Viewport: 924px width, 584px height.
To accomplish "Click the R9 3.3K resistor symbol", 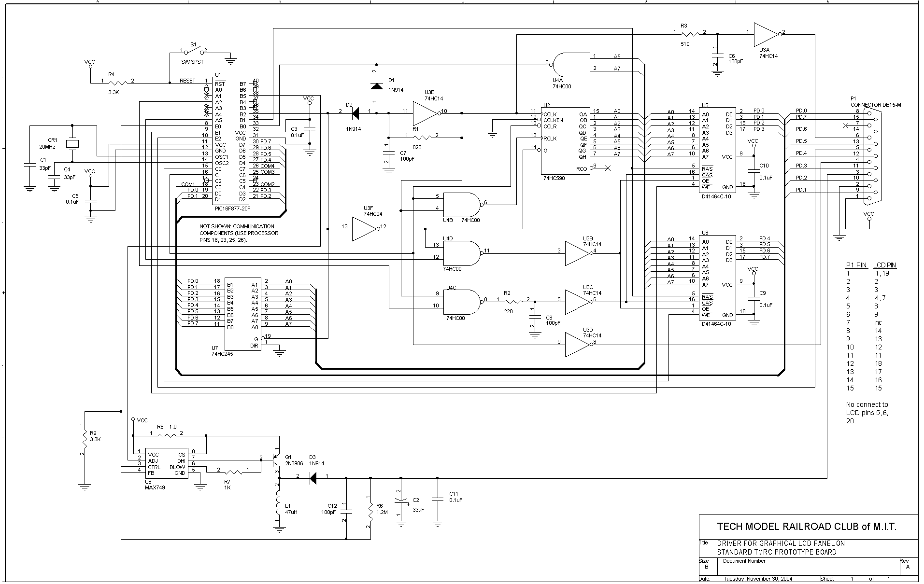I will point(85,439).
